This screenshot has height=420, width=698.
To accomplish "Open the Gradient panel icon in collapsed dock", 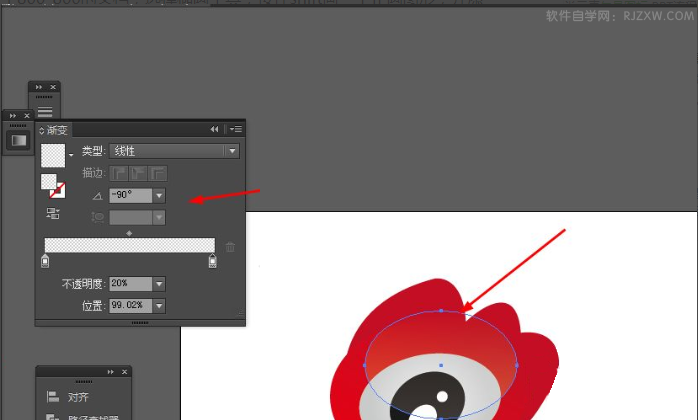I will tap(18, 141).
